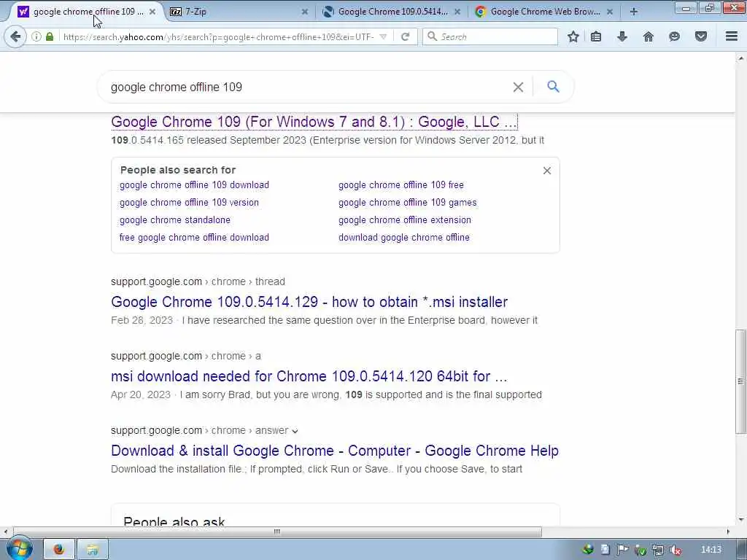Click the vertical scrollbar up arrow
This screenshot has height=560, width=747.
point(740,58)
